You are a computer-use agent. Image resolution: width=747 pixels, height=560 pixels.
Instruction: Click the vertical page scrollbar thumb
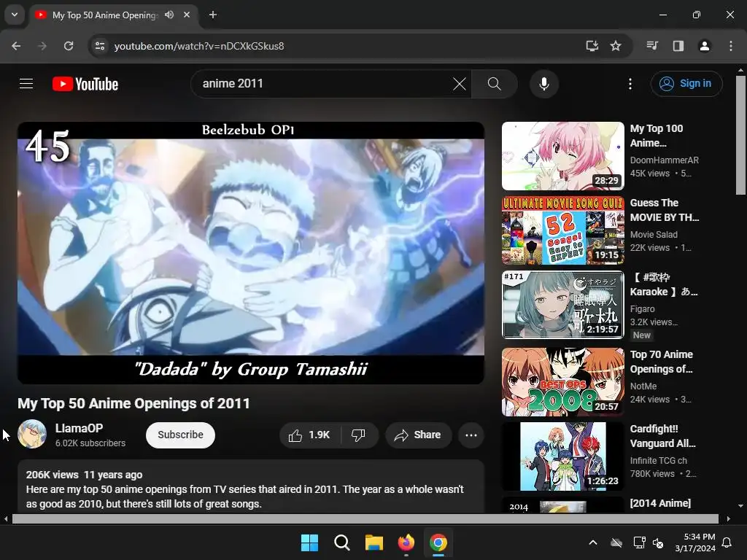(x=740, y=135)
